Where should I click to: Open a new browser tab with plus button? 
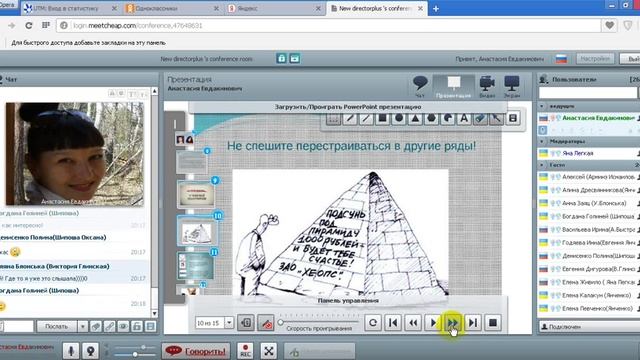[x=436, y=9]
